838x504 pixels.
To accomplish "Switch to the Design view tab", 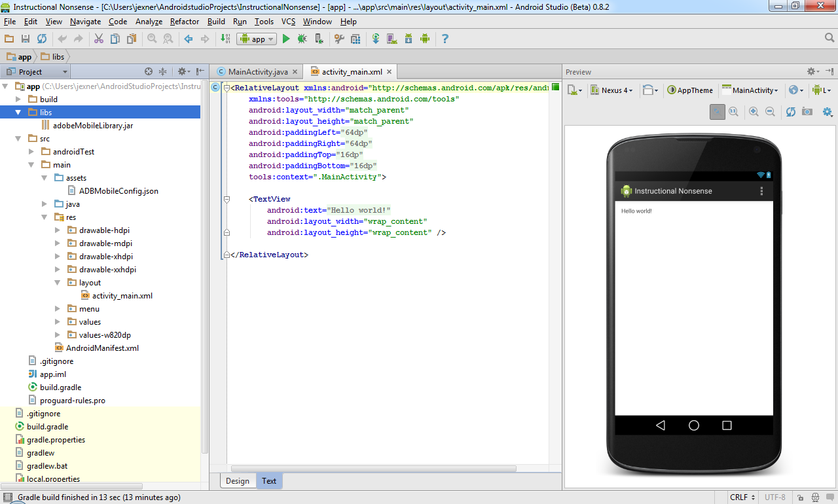I will tap(238, 481).
